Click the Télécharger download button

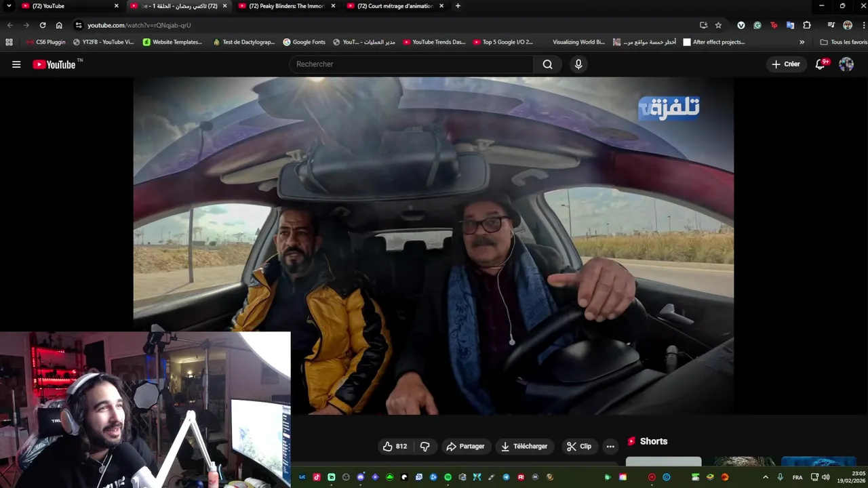[x=524, y=446]
